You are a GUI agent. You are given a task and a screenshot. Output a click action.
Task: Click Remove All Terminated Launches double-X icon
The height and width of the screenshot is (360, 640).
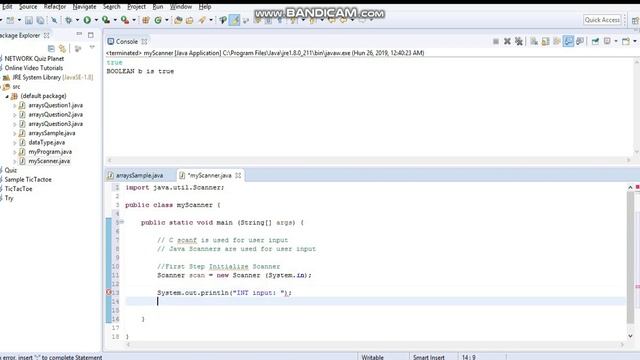pos(519,41)
